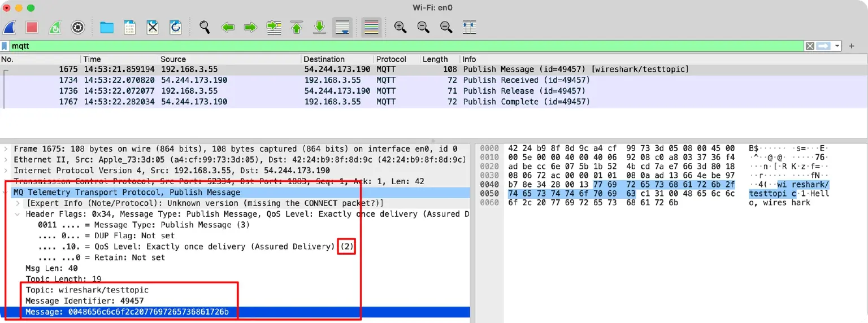
Task: Start capture with the blue shark fin icon
Action: pos(9,27)
